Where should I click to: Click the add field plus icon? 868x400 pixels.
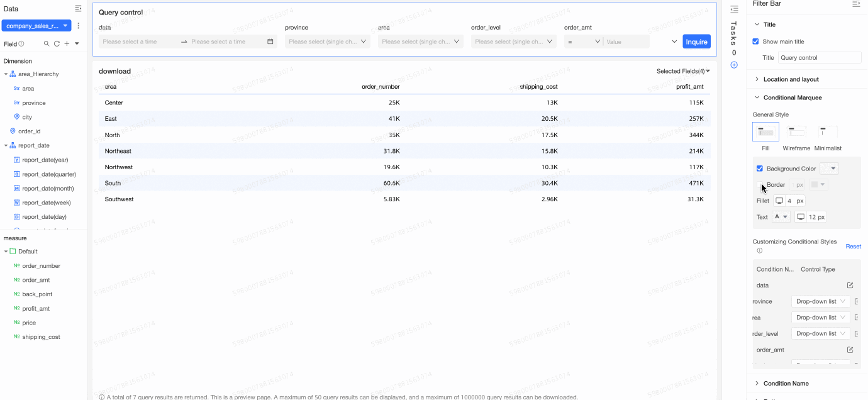66,44
